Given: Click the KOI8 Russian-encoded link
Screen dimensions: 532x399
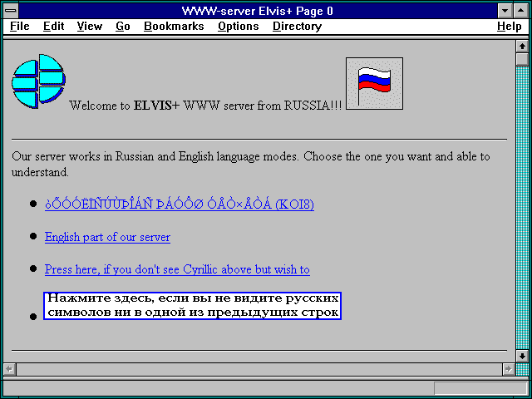Looking at the screenshot, I should pyautogui.click(x=180, y=204).
